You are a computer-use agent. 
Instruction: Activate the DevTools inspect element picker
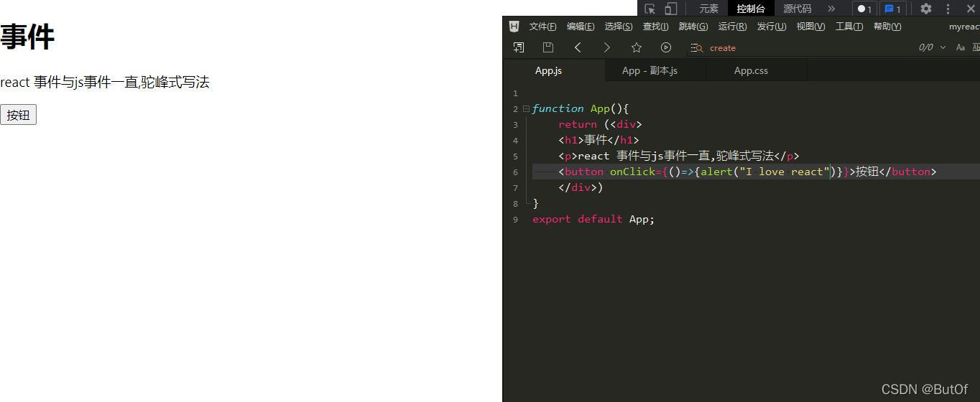[650, 9]
